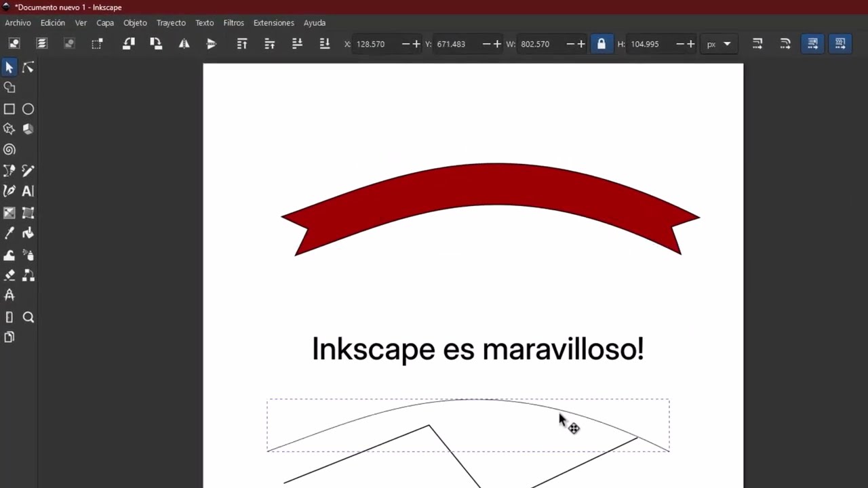Select the Spiral tool
Viewport: 868px width, 488px height.
coord(9,150)
